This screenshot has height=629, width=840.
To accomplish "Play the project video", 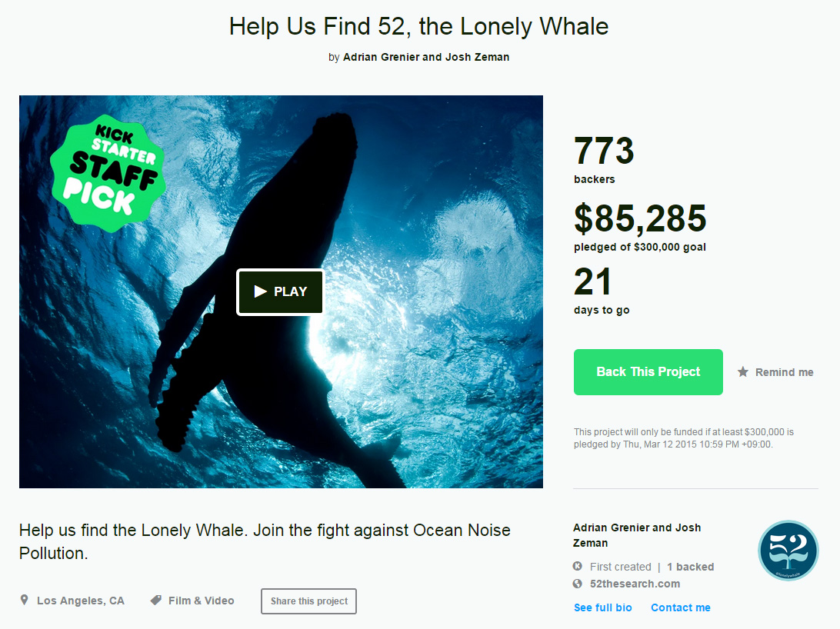I will pyautogui.click(x=280, y=291).
